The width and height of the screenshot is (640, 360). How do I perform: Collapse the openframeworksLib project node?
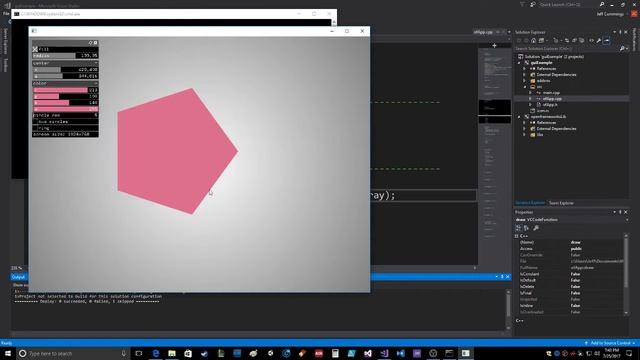tap(519, 117)
